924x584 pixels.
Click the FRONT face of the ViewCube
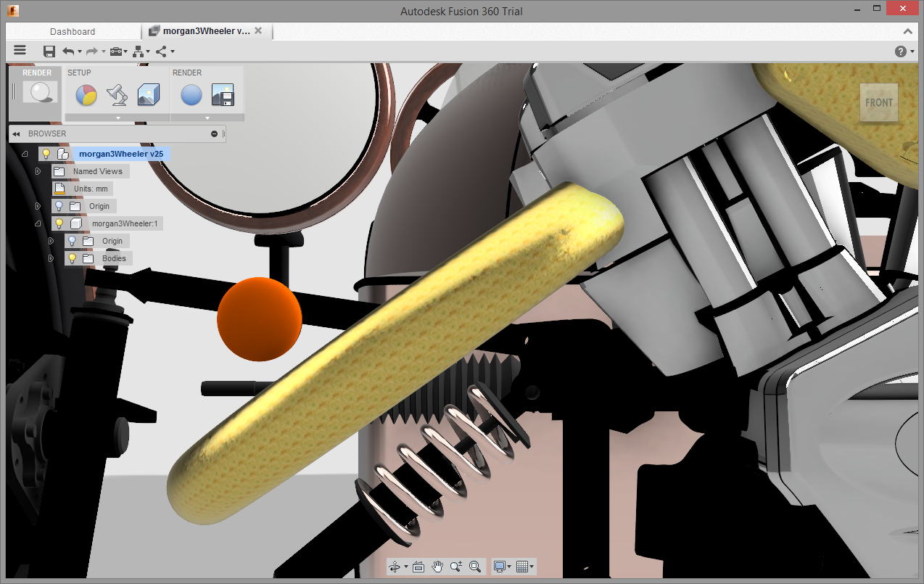coord(878,102)
